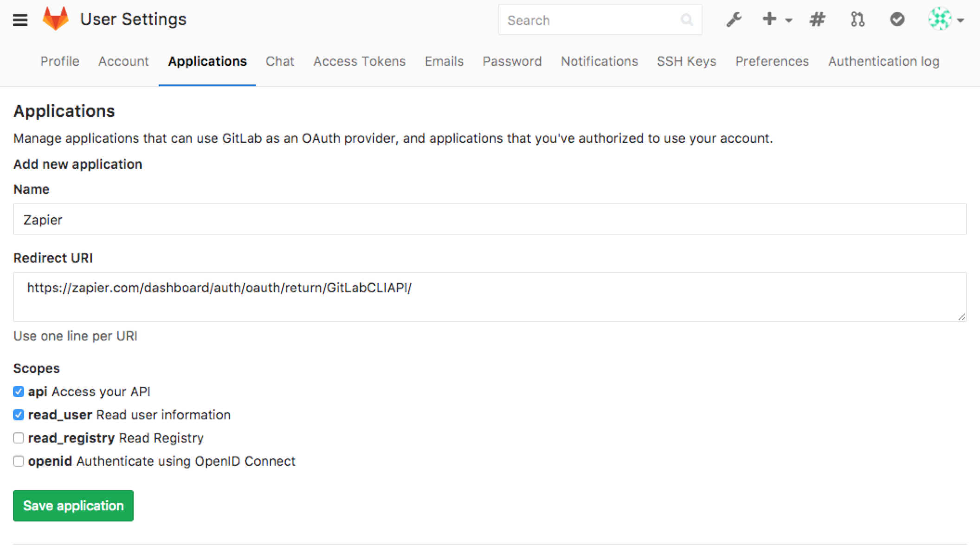Open the Chat tab
This screenshot has height=553, width=980.
point(280,61)
